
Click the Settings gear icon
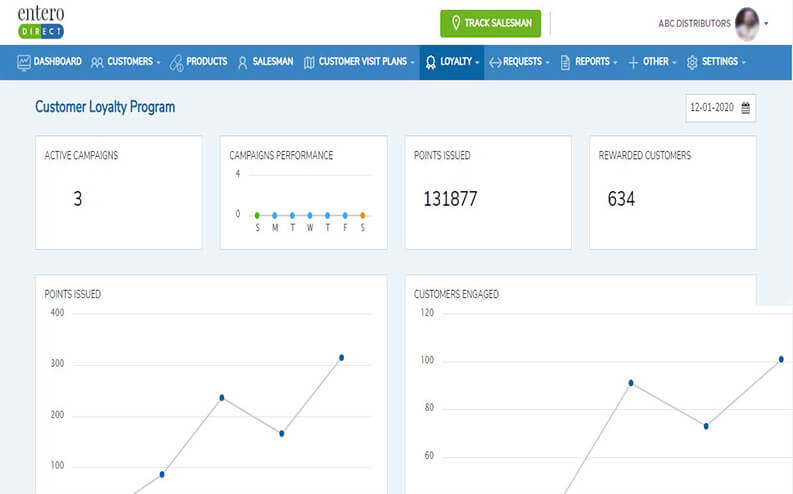(692, 62)
